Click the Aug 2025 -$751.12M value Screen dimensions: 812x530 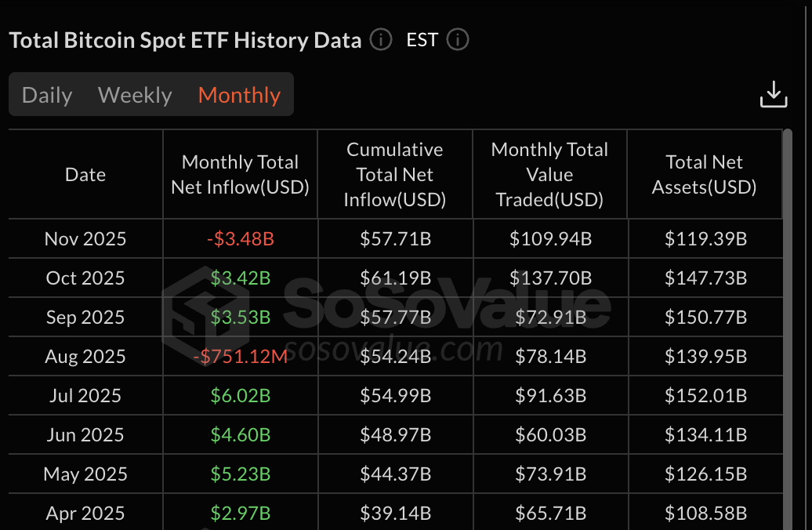239,356
